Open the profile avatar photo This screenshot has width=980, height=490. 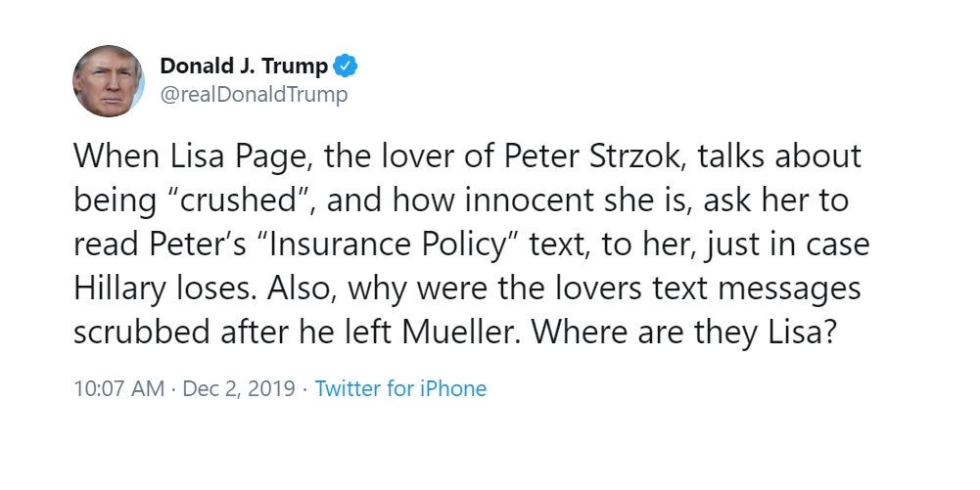[x=109, y=81]
